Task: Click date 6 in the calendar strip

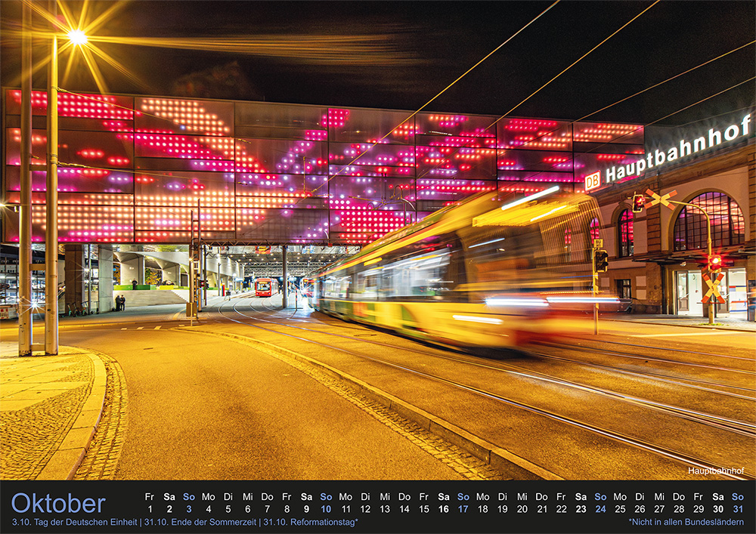Action: coord(248,509)
